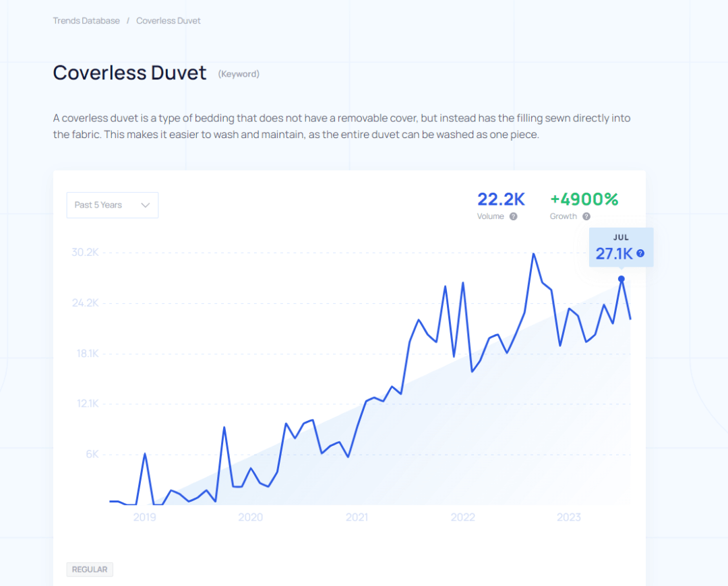Screen dimensions: 728x586
Task: Click the +4900% growth figure
Action: coord(584,199)
